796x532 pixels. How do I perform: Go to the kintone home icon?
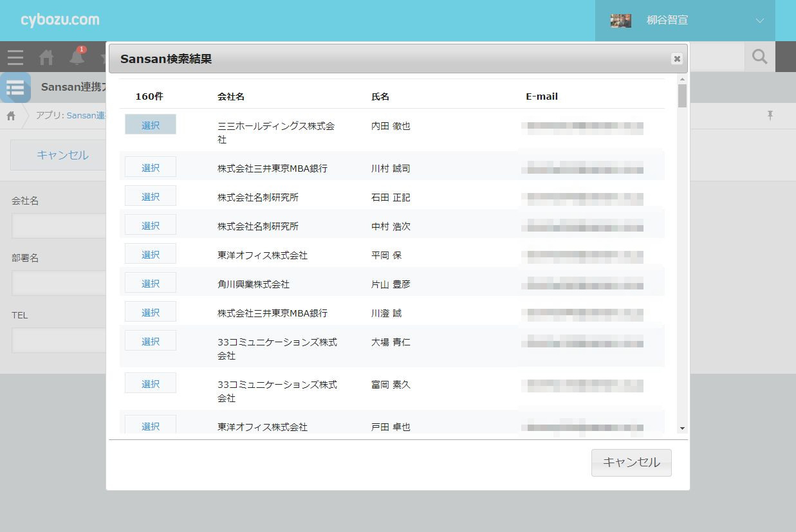tap(46, 58)
